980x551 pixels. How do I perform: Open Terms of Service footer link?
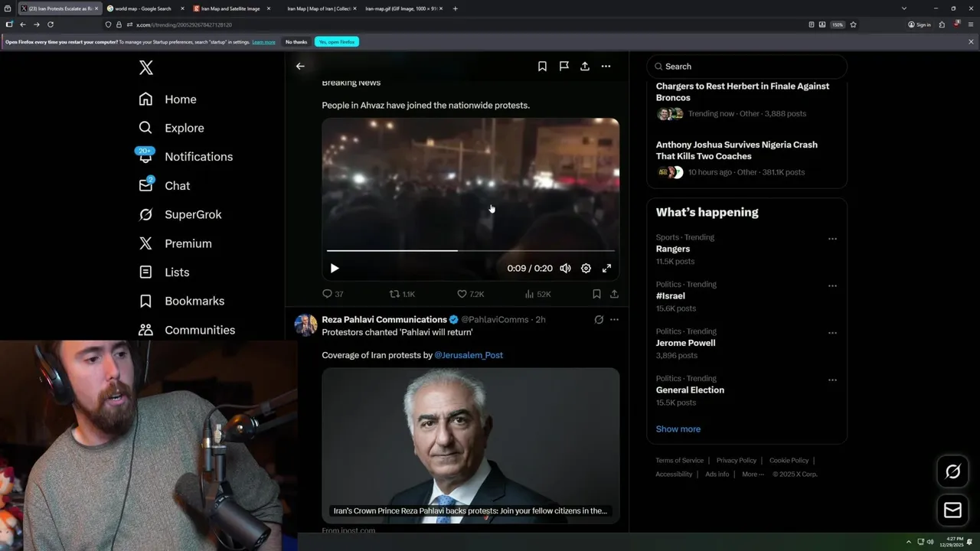(x=680, y=461)
